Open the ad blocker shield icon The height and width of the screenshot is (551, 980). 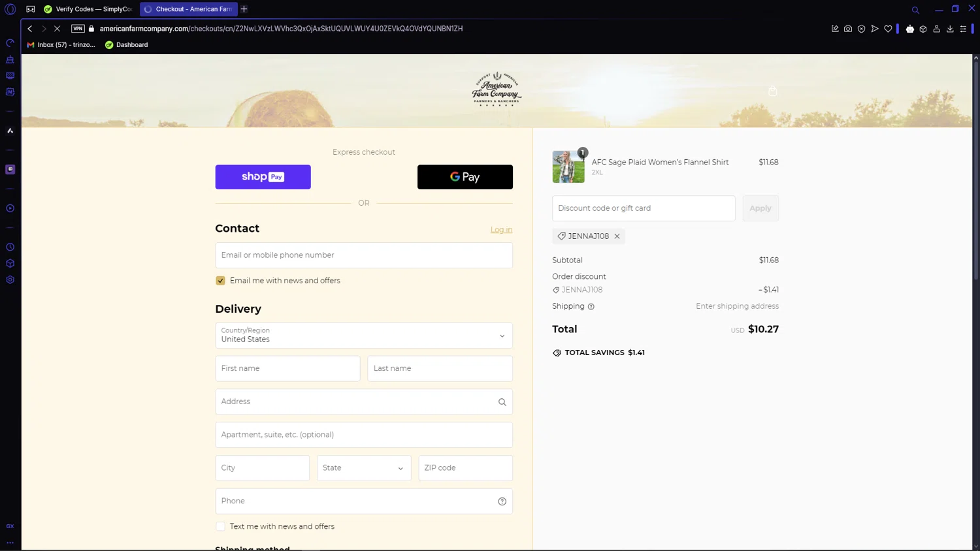[861, 29]
